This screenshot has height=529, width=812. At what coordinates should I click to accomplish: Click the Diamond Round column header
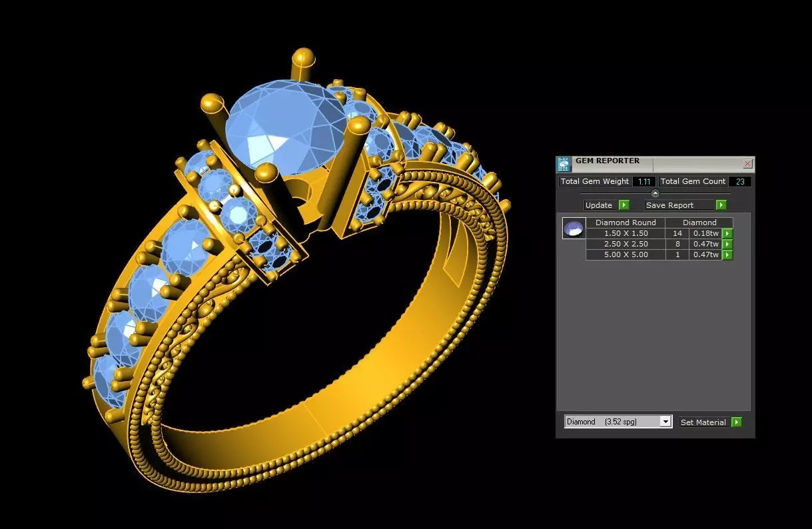click(x=625, y=223)
